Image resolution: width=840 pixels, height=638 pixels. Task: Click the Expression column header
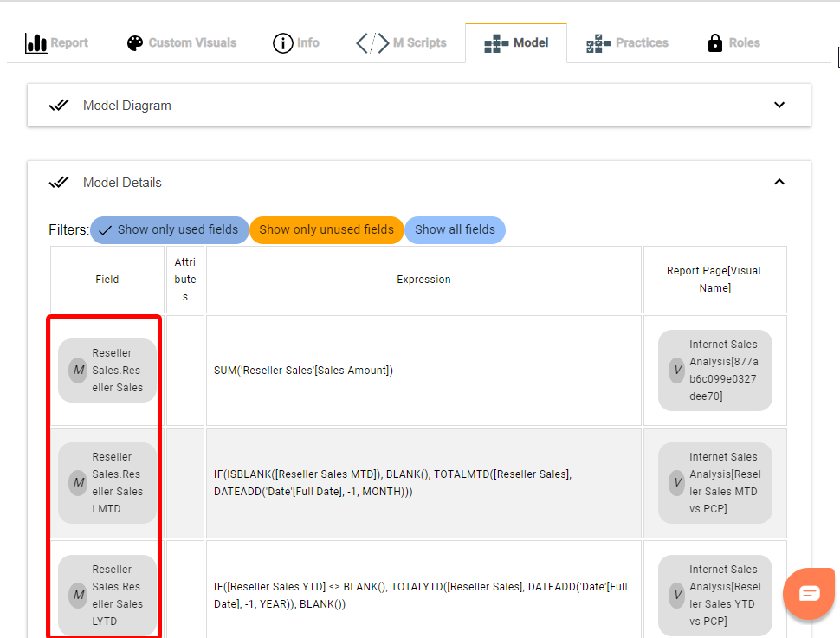[x=423, y=280]
